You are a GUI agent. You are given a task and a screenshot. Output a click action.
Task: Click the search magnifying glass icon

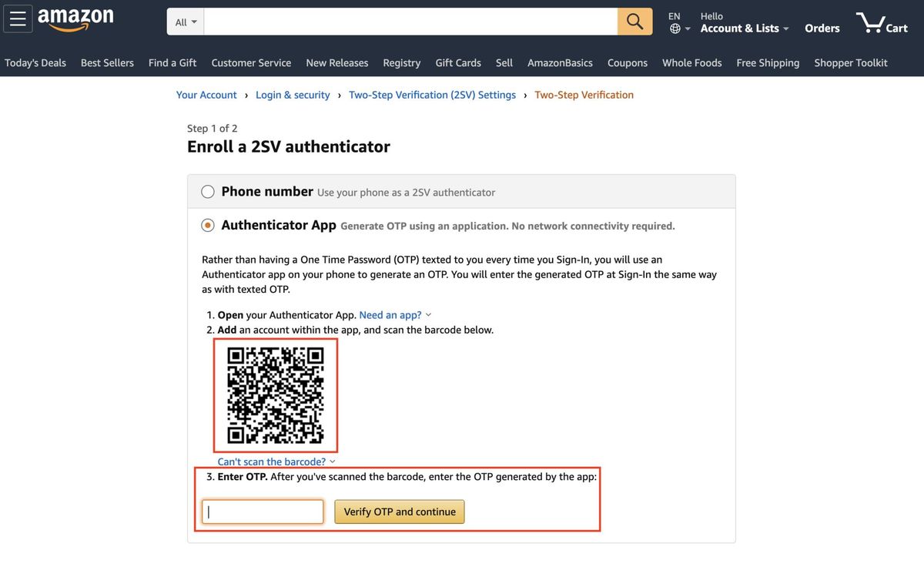[634, 21]
